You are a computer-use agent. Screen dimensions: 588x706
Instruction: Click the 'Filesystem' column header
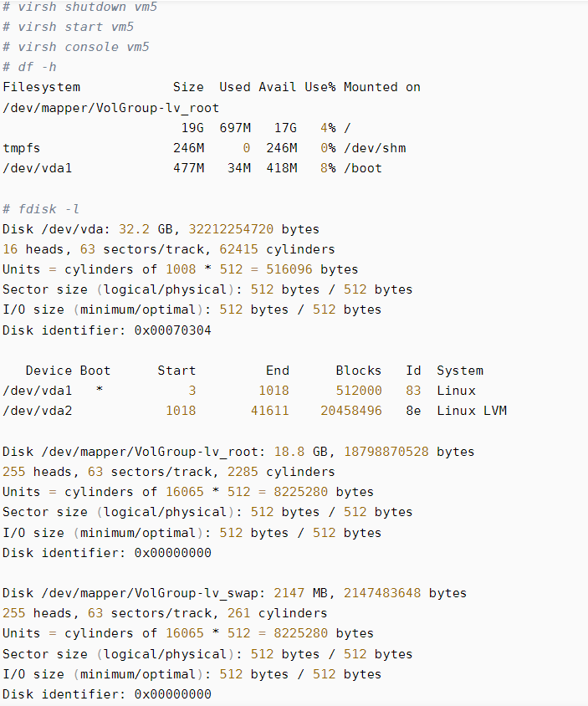coord(42,87)
